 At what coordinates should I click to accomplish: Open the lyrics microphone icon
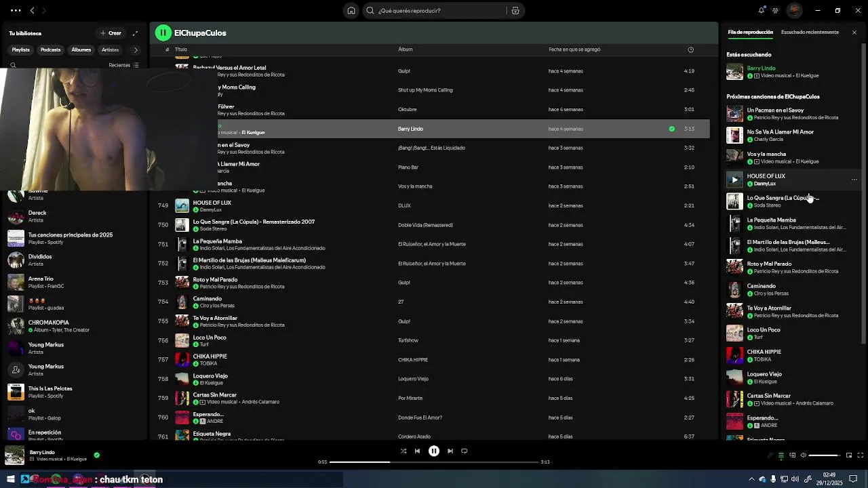pos(770,455)
